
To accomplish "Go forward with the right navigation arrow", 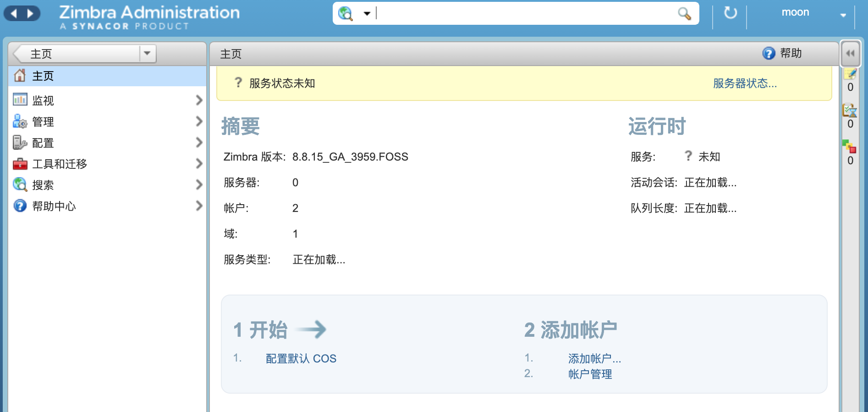I will (31, 13).
